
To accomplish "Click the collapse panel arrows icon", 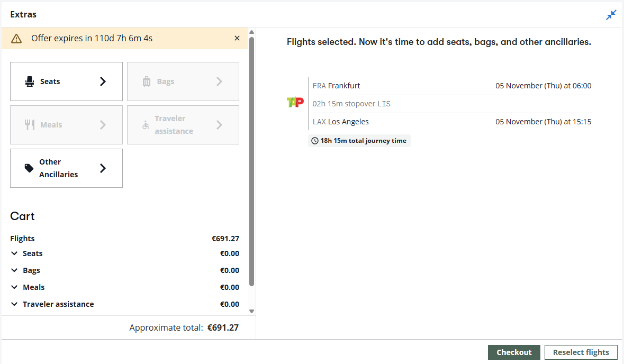I will 611,15.
